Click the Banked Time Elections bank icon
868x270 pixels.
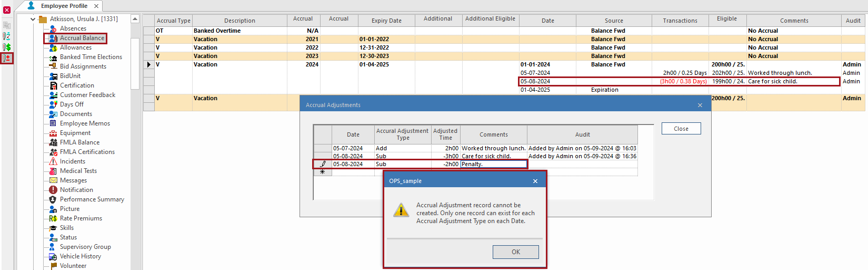pyautogui.click(x=53, y=57)
